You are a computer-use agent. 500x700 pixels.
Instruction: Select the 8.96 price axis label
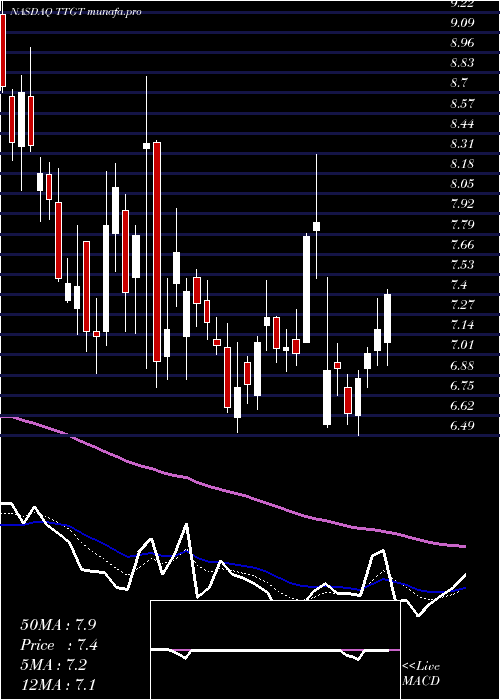click(x=462, y=43)
